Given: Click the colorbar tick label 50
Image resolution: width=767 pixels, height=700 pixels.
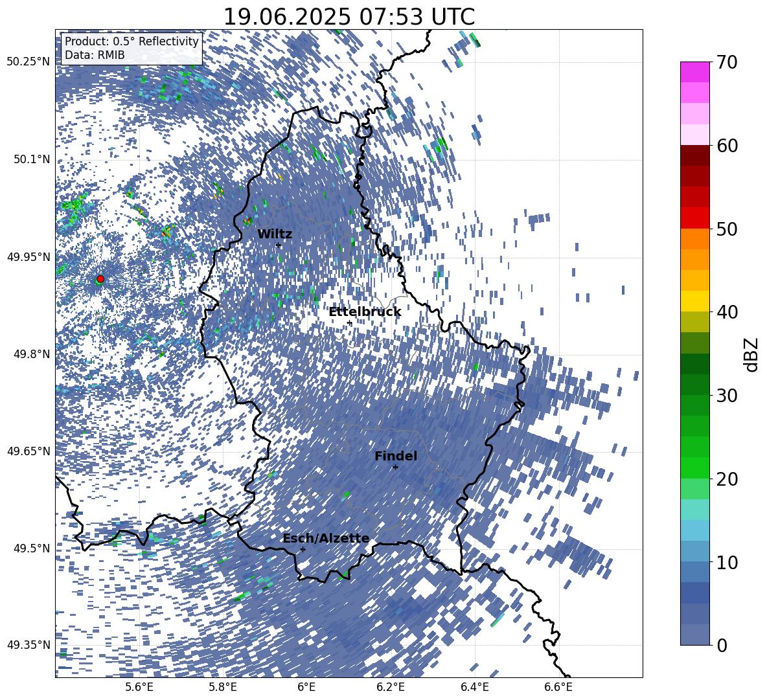Looking at the screenshot, I should tap(727, 229).
